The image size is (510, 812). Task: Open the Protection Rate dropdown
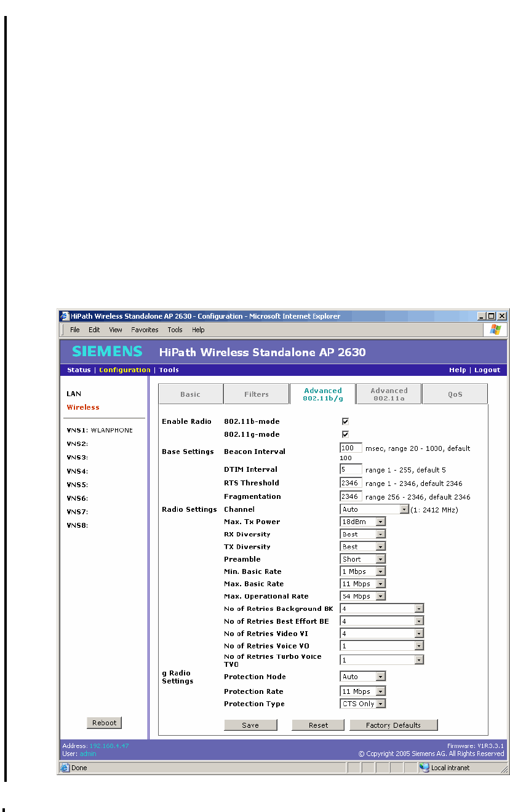point(363,691)
